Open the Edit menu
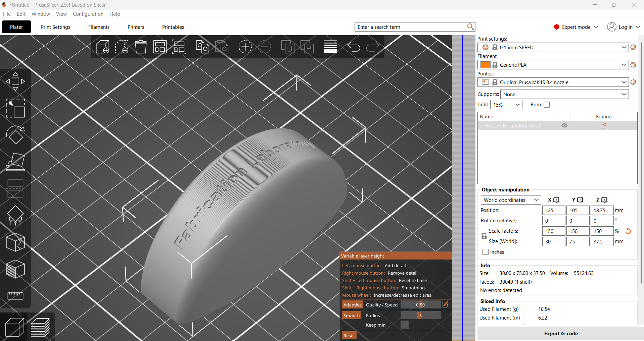Image resolution: width=644 pixels, height=341 pixels. tap(21, 14)
